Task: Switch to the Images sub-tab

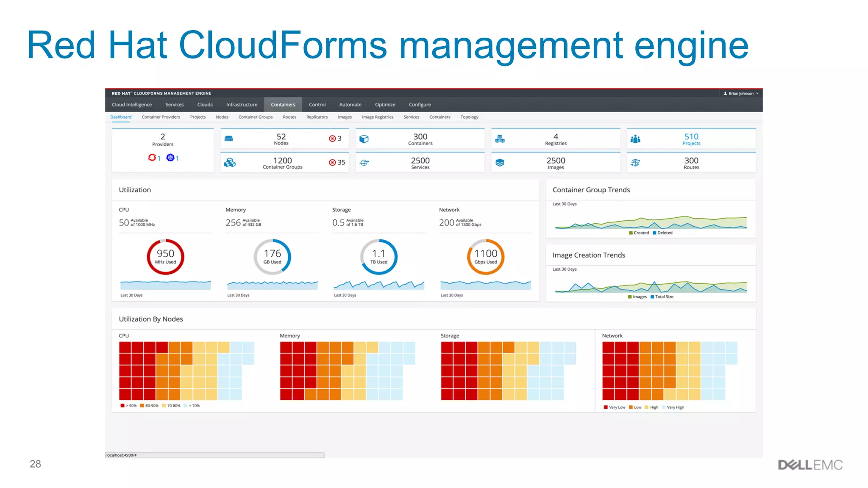Action: tap(345, 117)
